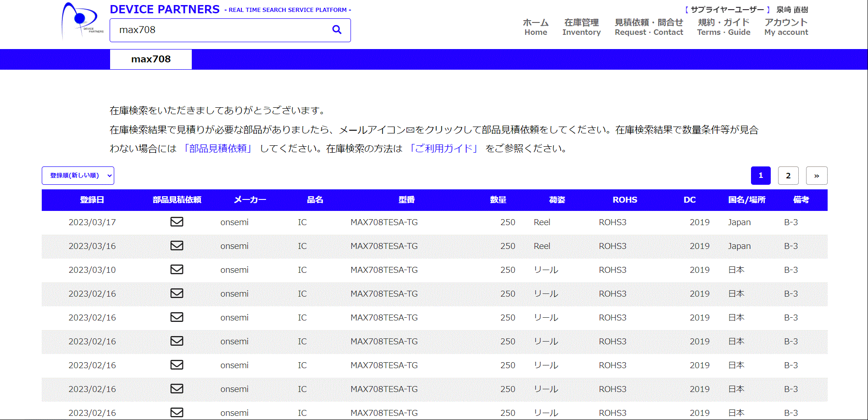Click リール in the 2023/03/10 row

pyautogui.click(x=546, y=270)
